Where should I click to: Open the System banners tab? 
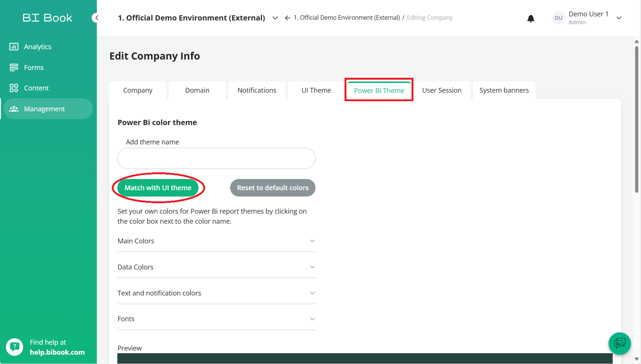[504, 90]
